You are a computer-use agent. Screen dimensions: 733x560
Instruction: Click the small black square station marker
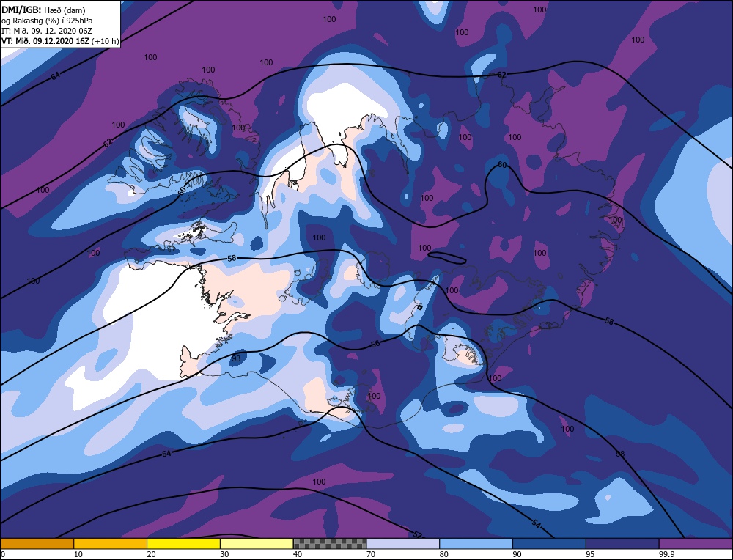[420, 307]
